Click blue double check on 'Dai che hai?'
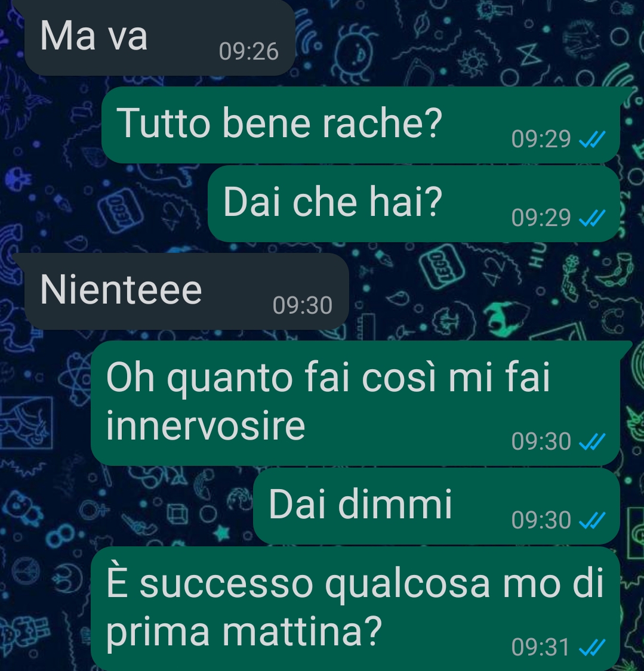 591,218
